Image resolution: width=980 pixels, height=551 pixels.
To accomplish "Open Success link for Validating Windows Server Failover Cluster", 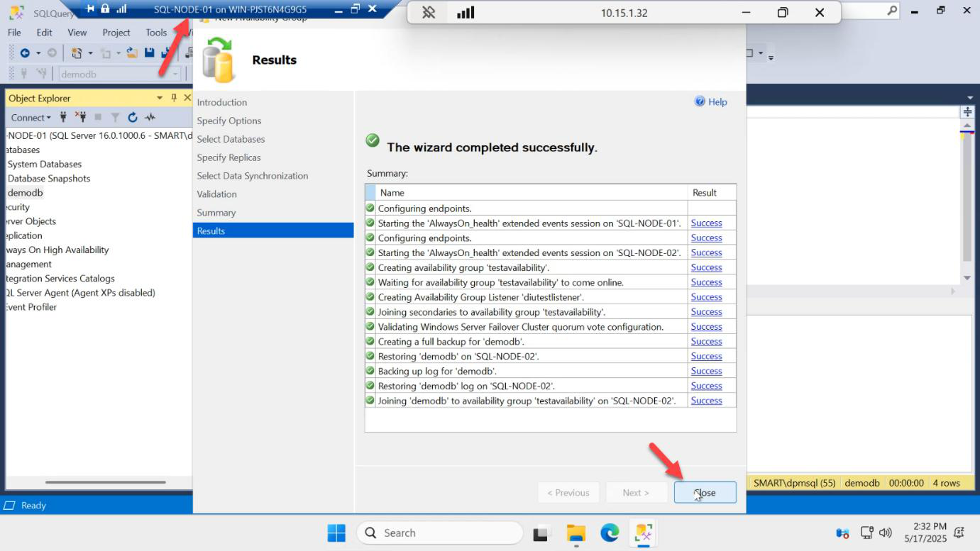I will click(706, 327).
